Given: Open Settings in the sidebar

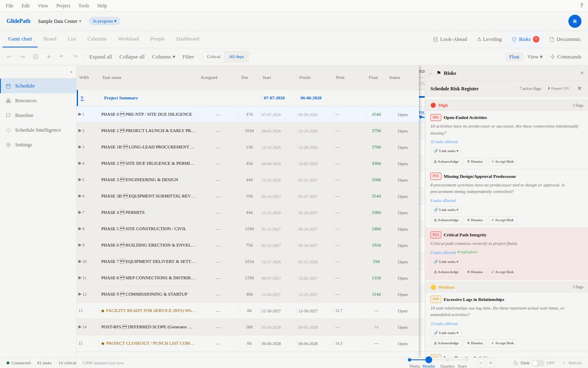Looking at the screenshot, I should point(38,145).
